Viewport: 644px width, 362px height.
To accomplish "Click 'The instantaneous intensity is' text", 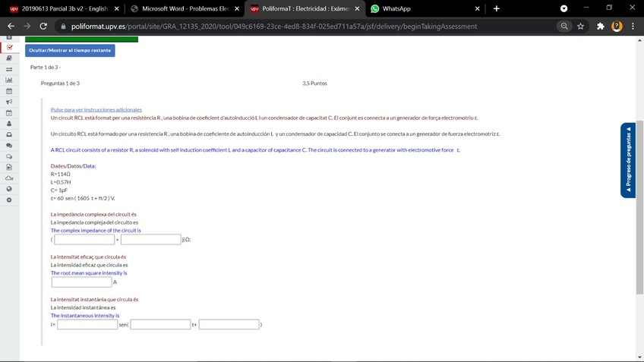I will tap(85, 316).
